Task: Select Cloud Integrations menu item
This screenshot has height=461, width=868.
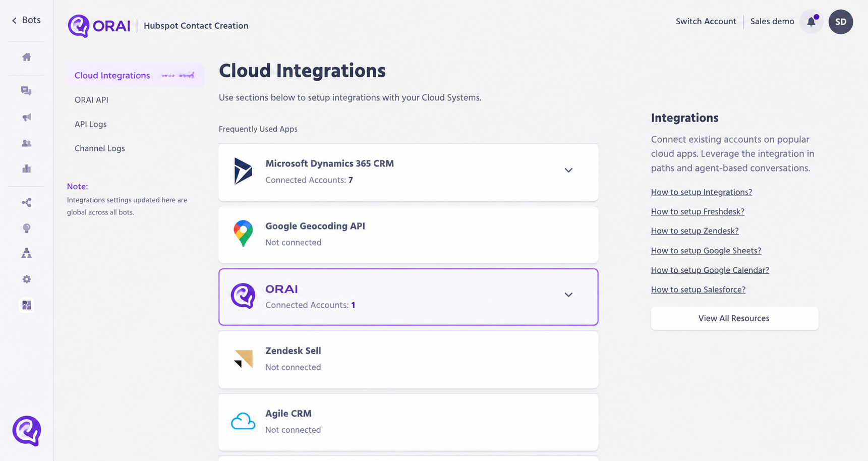Action: coord(135,75)
